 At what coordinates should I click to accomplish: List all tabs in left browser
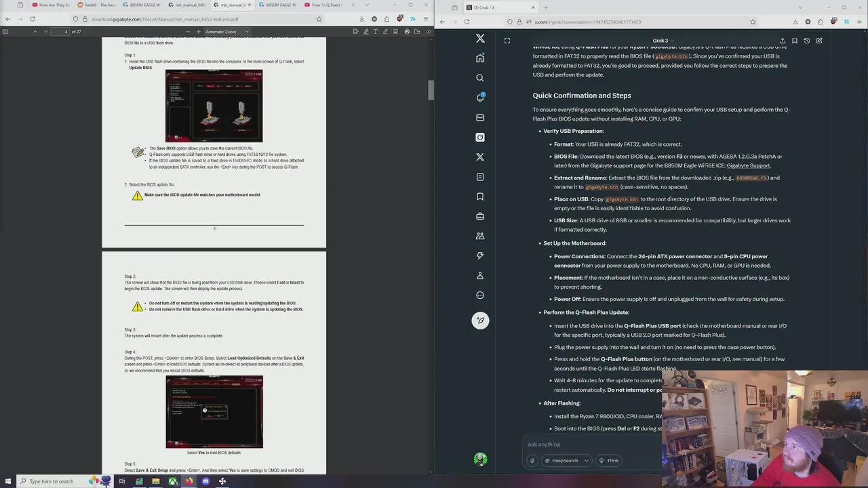(x=366, y=5)
